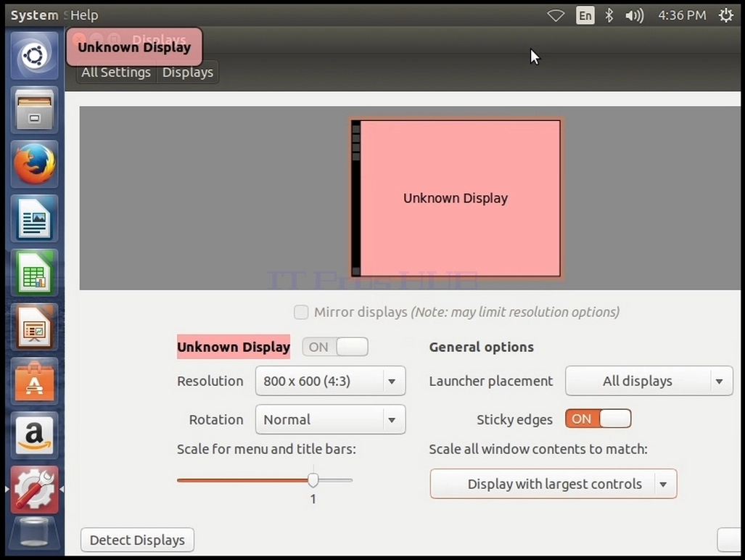Image resolution: width=745 pixels, height=560 pixels.
Task: Launch Firefox web browser
Action: [34, 164]
